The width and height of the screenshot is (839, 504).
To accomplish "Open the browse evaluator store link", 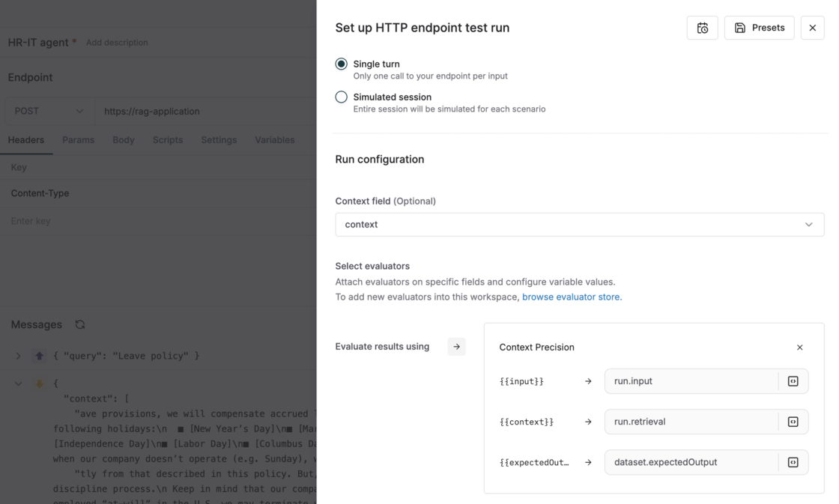I will click(x=572, y=297).
